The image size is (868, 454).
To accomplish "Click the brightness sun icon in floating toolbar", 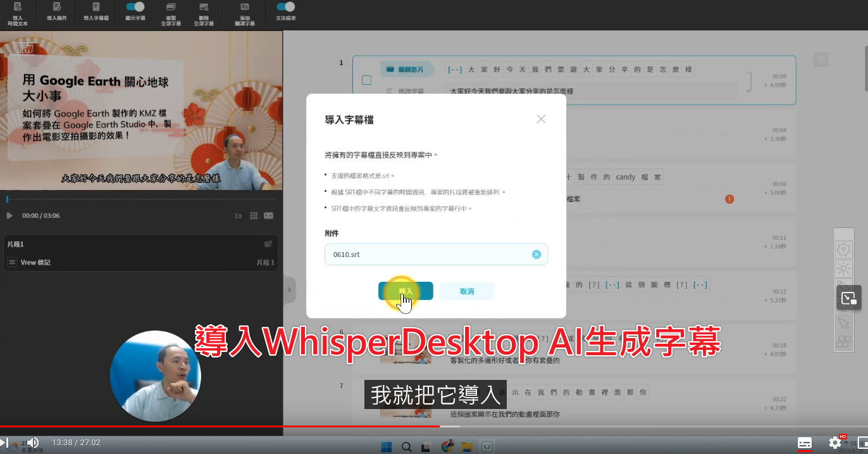I will [843, 268].
